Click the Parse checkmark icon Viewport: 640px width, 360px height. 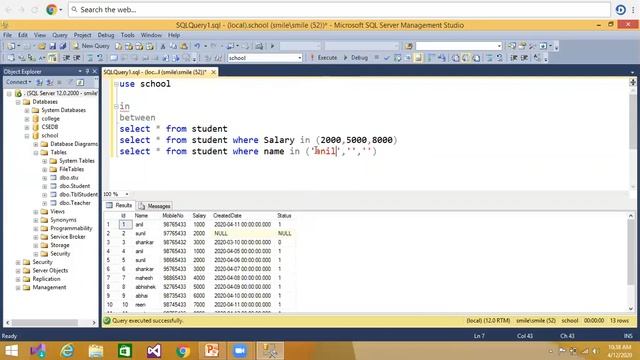click(x=387, y=58)
